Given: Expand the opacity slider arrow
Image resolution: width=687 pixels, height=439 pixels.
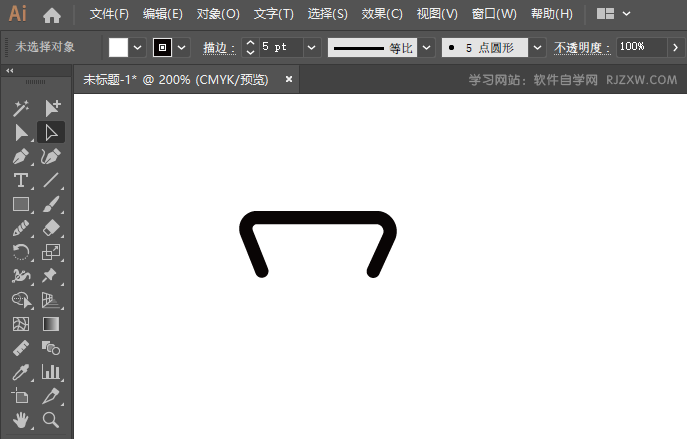Looking at the screenshot, I should pos(675,47).
